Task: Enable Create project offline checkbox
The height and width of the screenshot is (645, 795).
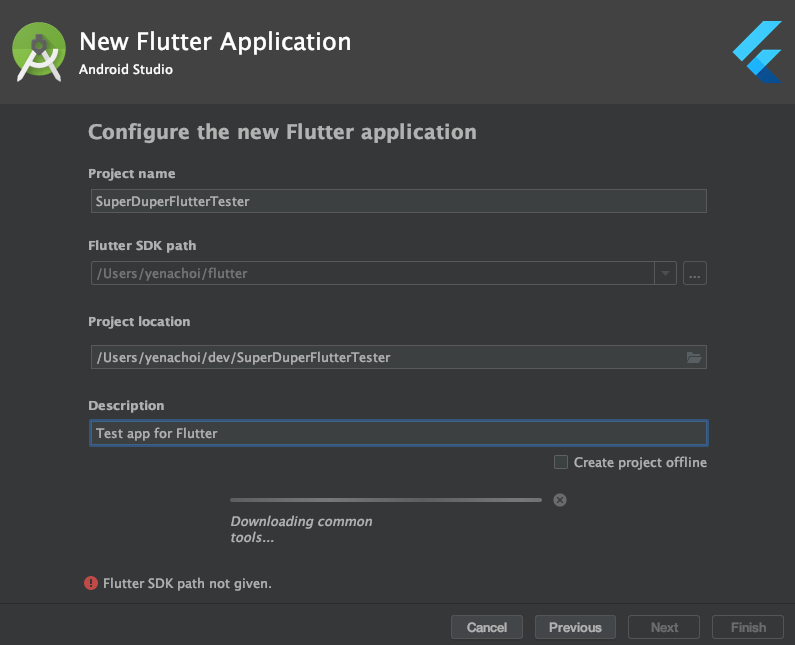Action: [x=561, y=462]
